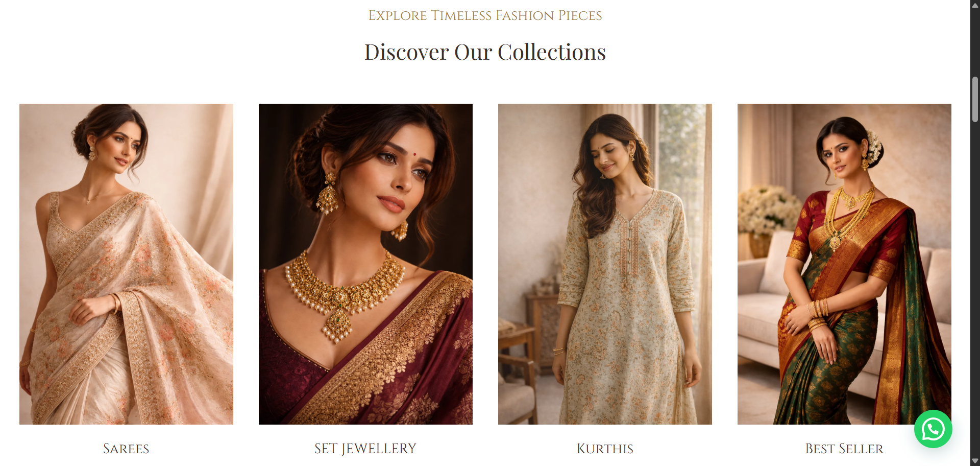Click the jhumka earring in Set Jewellery photo
The image size is (980, 466).
coord(328,193)
